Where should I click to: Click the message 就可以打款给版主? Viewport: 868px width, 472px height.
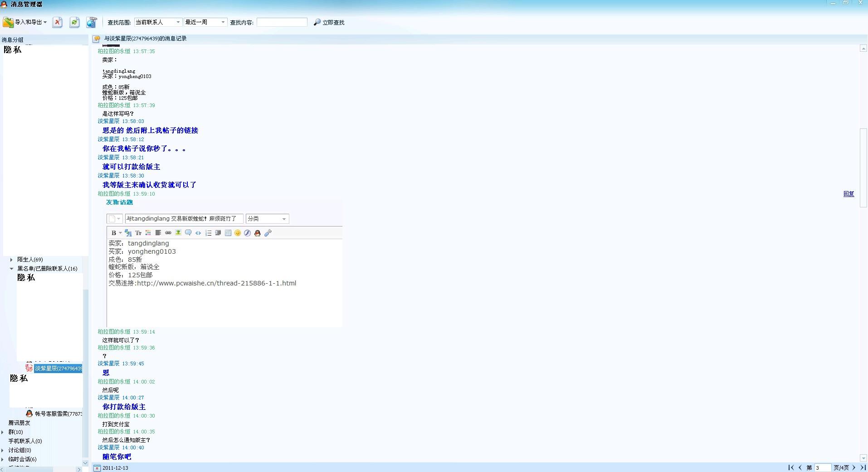coord(131,167)
